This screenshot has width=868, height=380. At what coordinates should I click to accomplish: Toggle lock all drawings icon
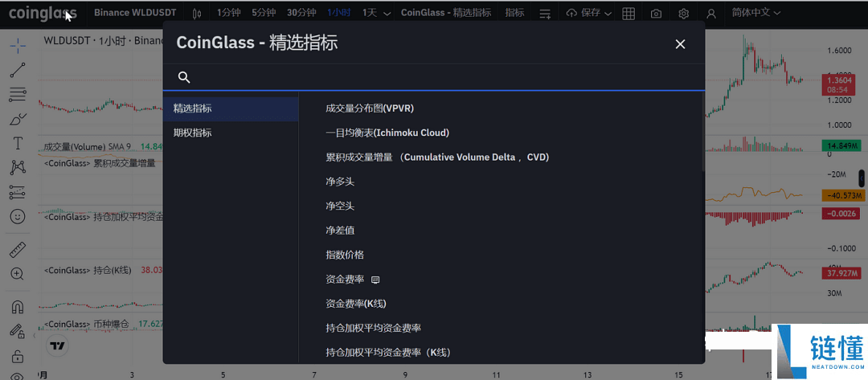click(x=18, y=355)
